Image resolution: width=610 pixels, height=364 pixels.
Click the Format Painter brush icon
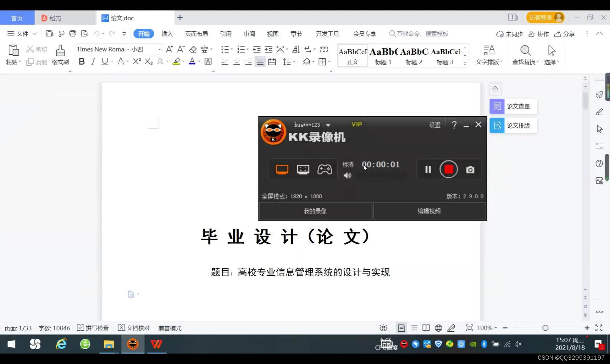click(x=60, y=51)
